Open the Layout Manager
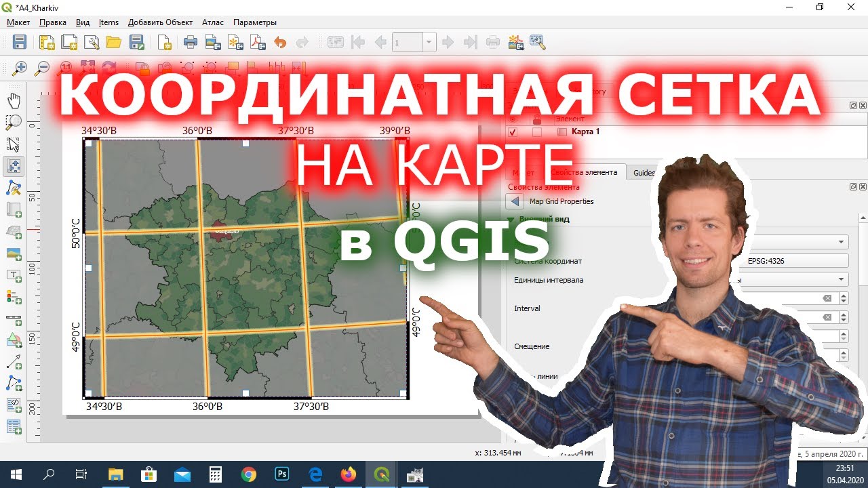 (x=92, y=42)
